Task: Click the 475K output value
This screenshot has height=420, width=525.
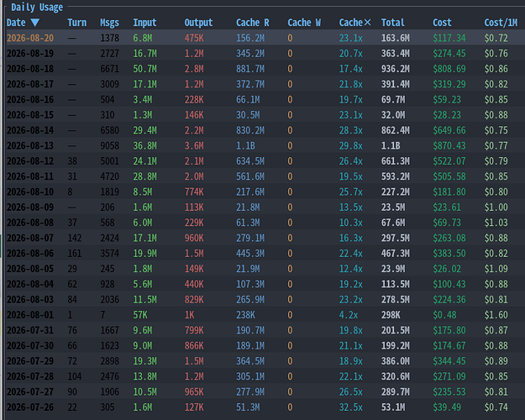Action: point(194,38)
